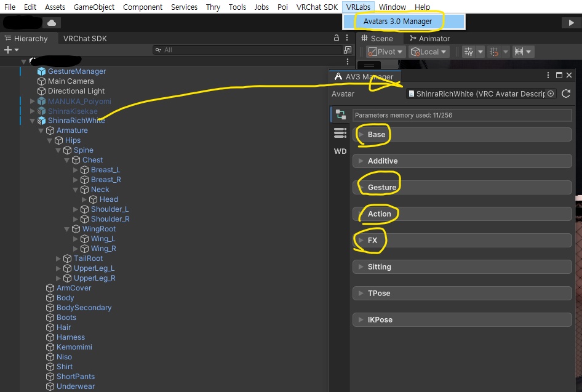Click the AV3 Manager refresh icon
582x392 pixels.
pyautogui.click(x=566, y=94)
